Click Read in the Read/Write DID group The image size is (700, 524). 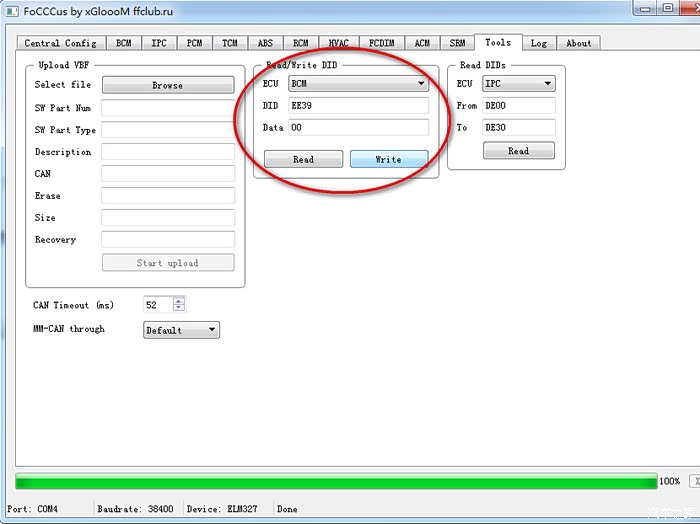pyautogui.click(x=303, y=159)
